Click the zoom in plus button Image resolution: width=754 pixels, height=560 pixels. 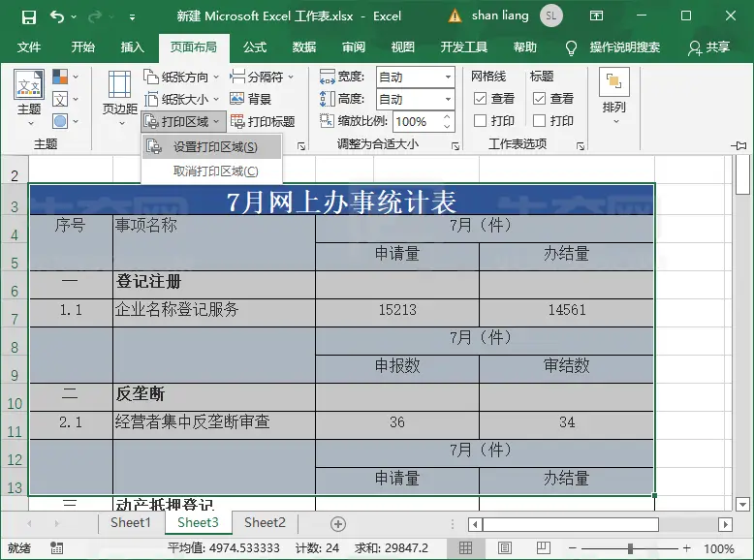(x=687, y=548)
